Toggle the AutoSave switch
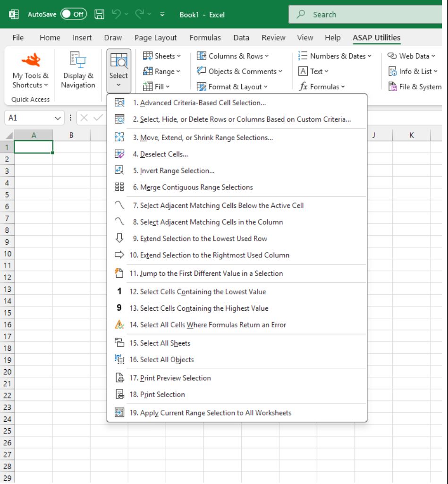Image resolution: width=448 pixels, height=484 pixels. point(73,14)
